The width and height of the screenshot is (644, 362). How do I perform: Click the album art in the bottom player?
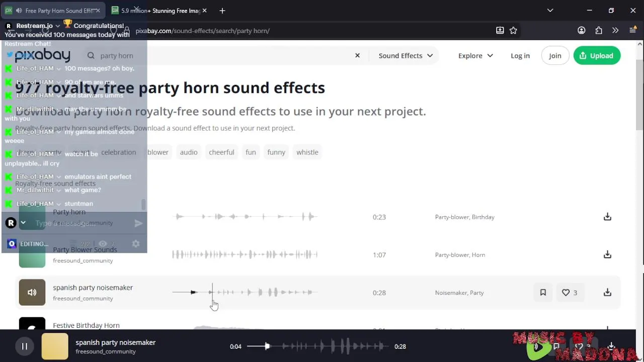pos(55,346)
